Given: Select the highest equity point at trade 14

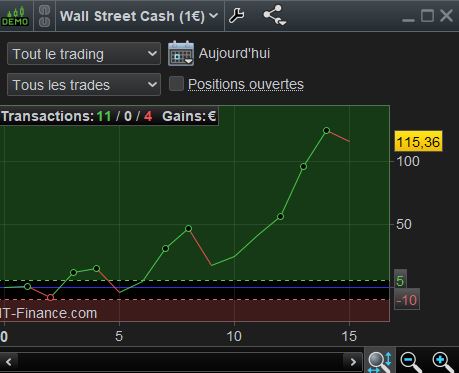Looking at the screenshot, I should pos(327,130).
